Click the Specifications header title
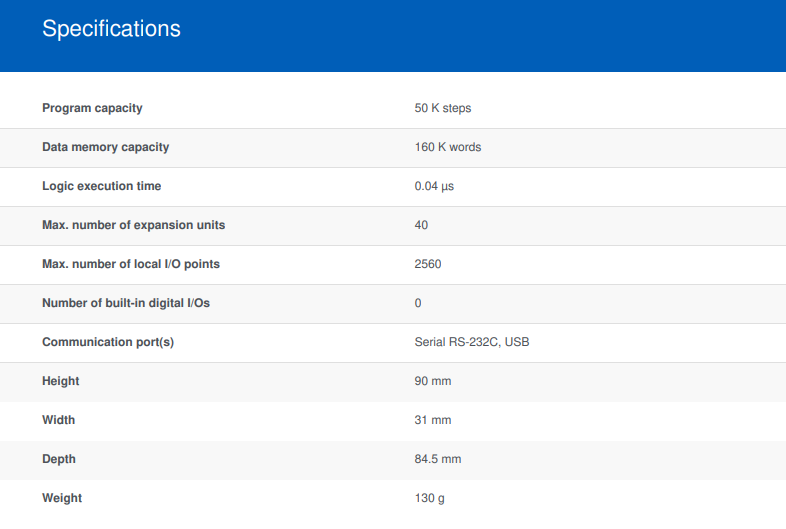Screen dimensions: 786x529 tap(111, 29)
